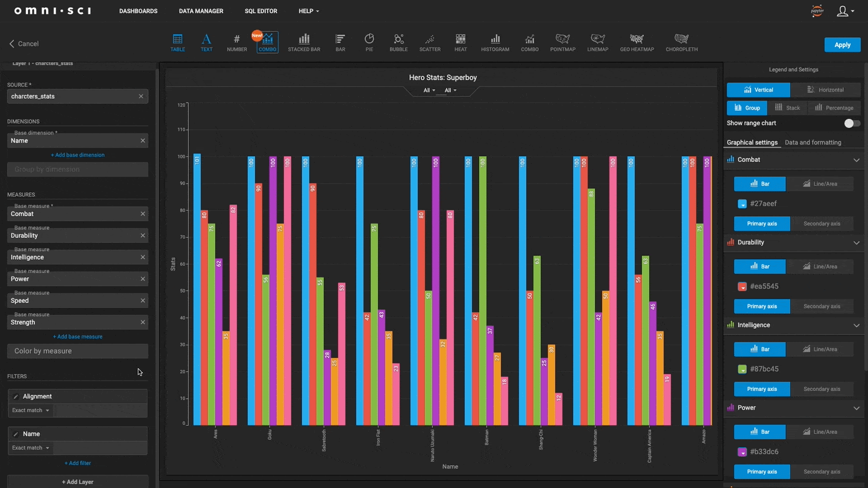
Task: Remove the Durability measure
Action: [143, 236]
